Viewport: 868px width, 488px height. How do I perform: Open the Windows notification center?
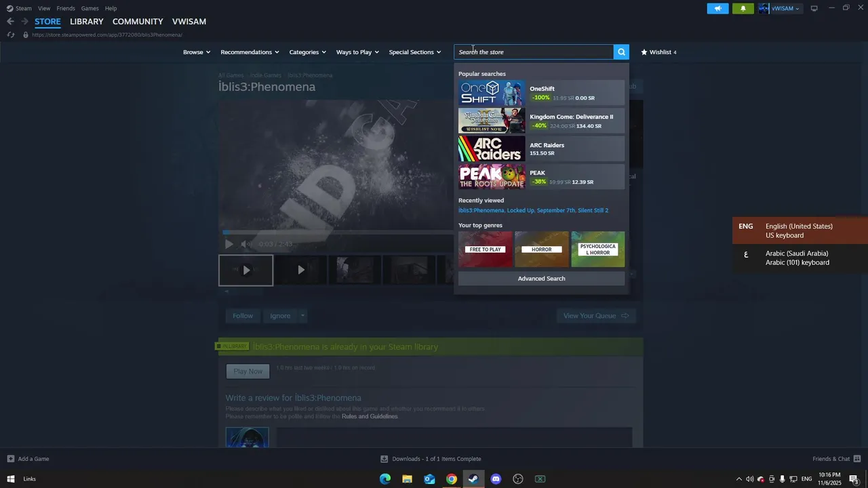point(854,479)
